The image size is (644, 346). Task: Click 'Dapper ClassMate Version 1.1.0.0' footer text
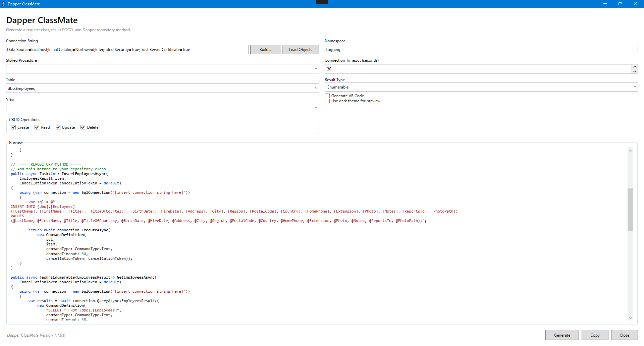(36, 335)
